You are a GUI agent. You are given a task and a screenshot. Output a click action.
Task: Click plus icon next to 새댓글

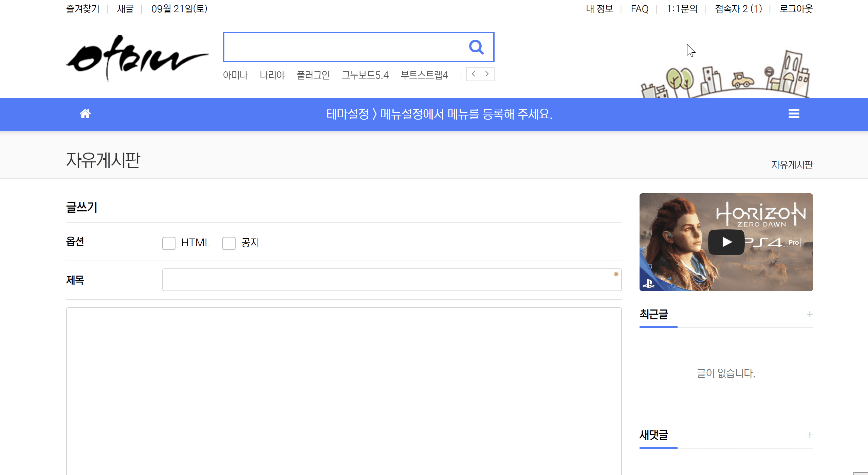point(810,435)
